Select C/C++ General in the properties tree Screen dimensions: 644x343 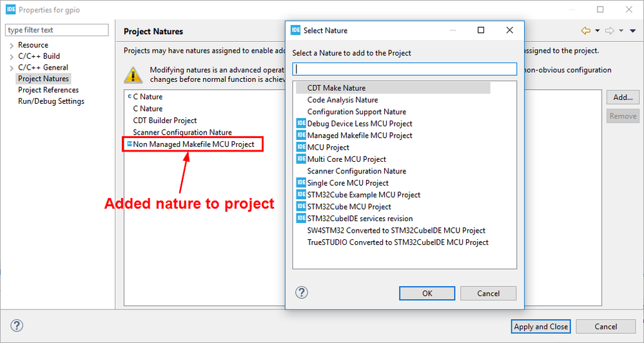43,67
